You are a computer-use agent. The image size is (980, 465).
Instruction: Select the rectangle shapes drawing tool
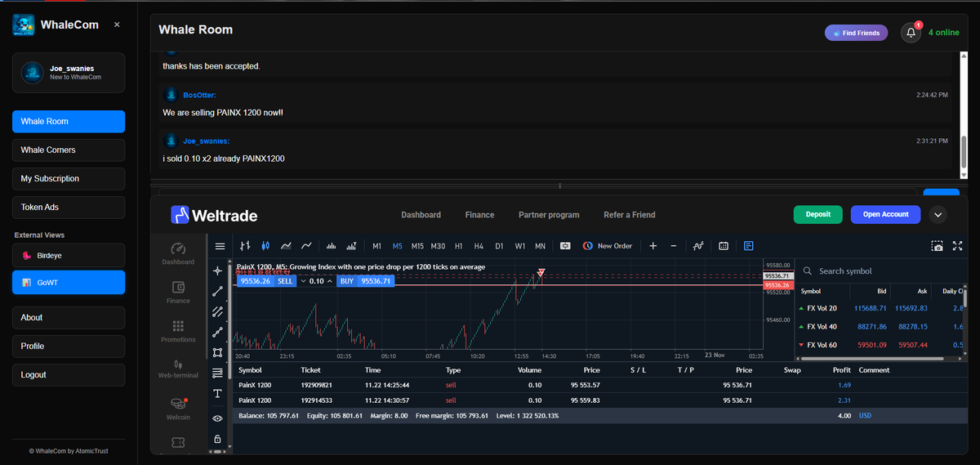(217, 353)
